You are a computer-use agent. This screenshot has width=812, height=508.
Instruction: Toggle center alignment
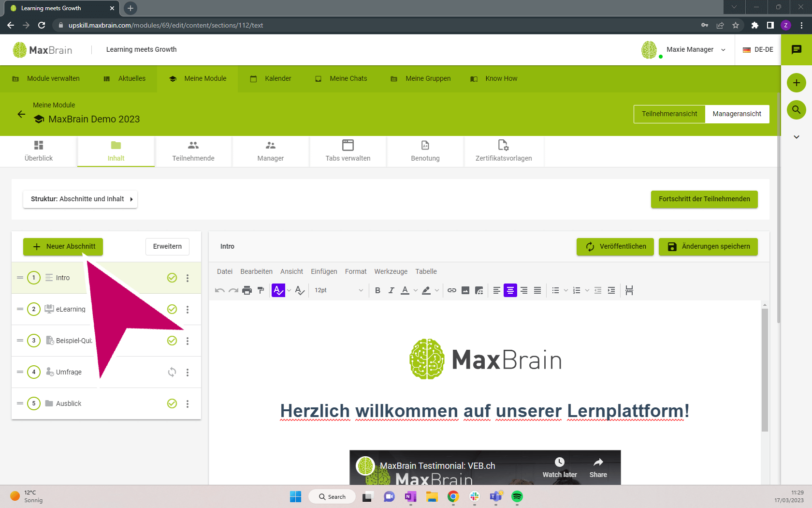click(x=510, y=290)
